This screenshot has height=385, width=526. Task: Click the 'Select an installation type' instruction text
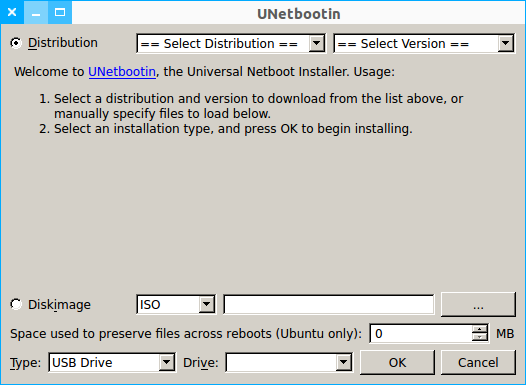pos(233,129)
